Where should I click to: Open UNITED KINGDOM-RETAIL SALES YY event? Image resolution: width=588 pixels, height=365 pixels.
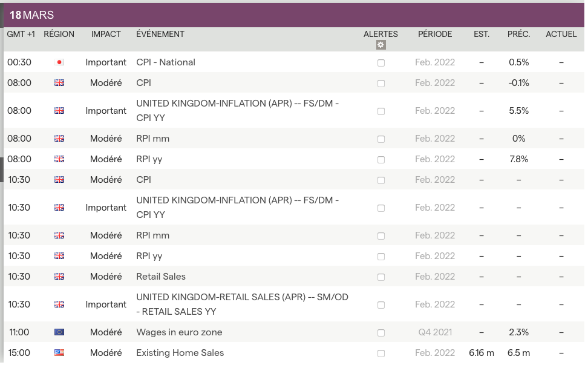click(242, 304)
